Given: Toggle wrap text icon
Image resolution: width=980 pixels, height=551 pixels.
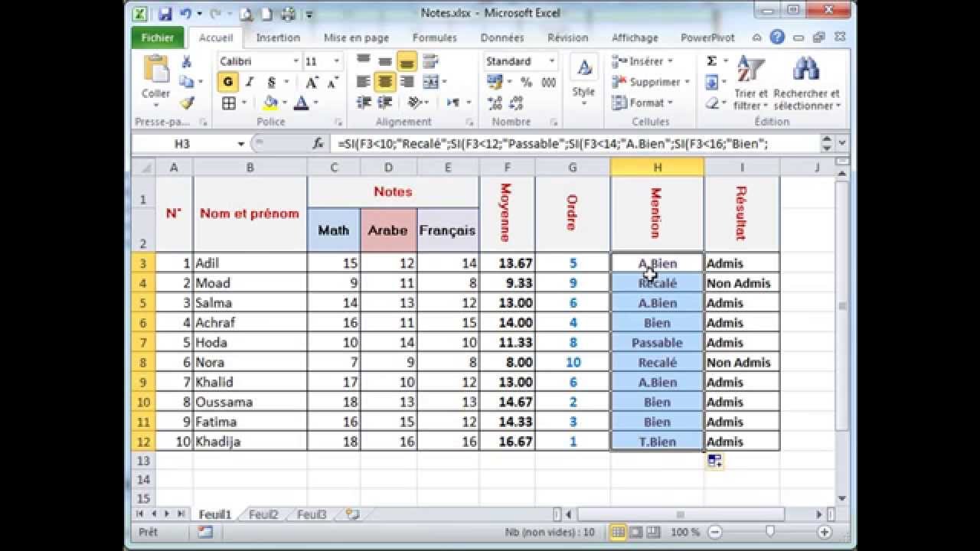Looking at the screenshot, I should pyautogui.click(x=430, y=60).
